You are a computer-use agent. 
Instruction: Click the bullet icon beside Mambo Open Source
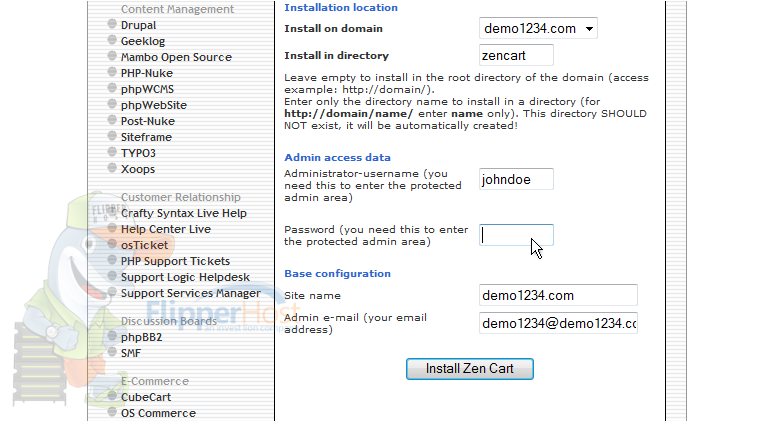[x=112, y=55]
